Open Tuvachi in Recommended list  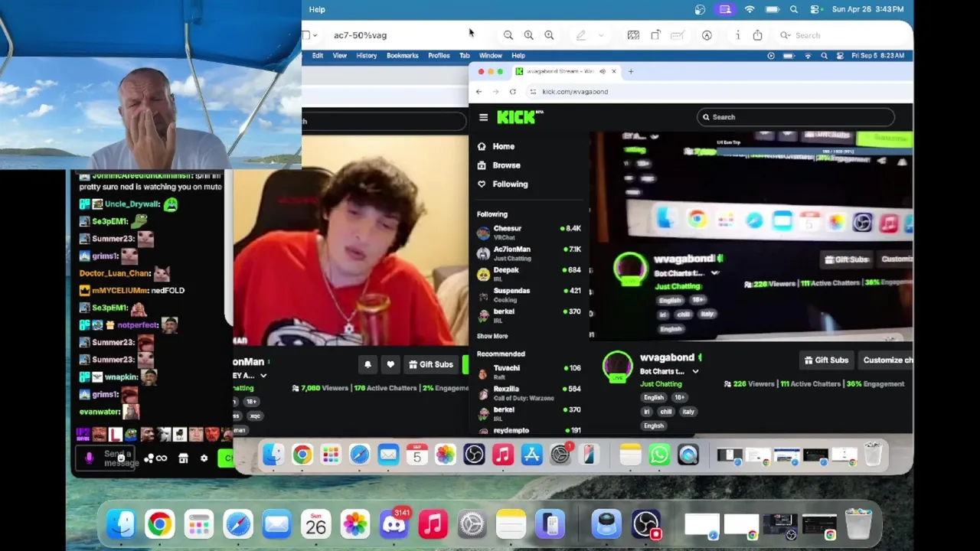(x=528, y=371)
